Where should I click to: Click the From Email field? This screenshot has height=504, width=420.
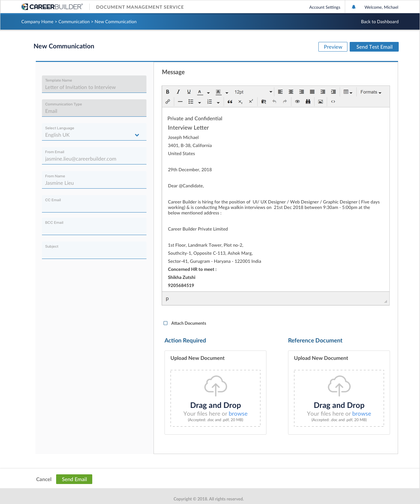(x=94, y=156)
